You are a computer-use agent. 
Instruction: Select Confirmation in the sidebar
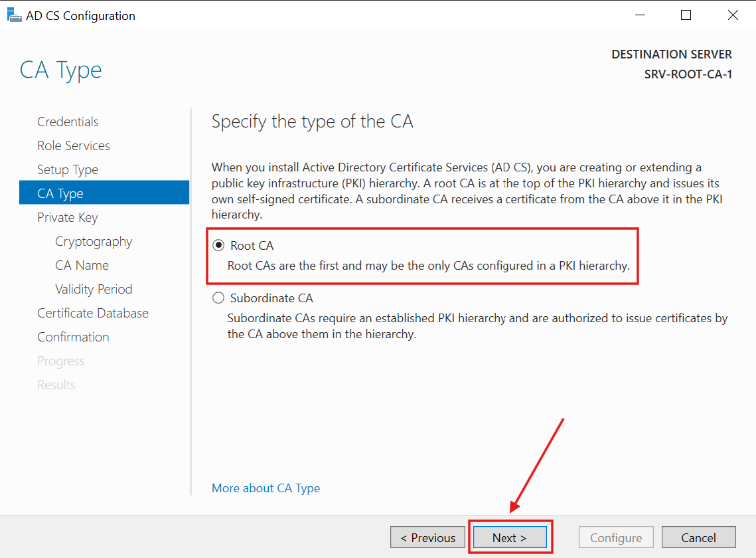click(x=73, y=337)
